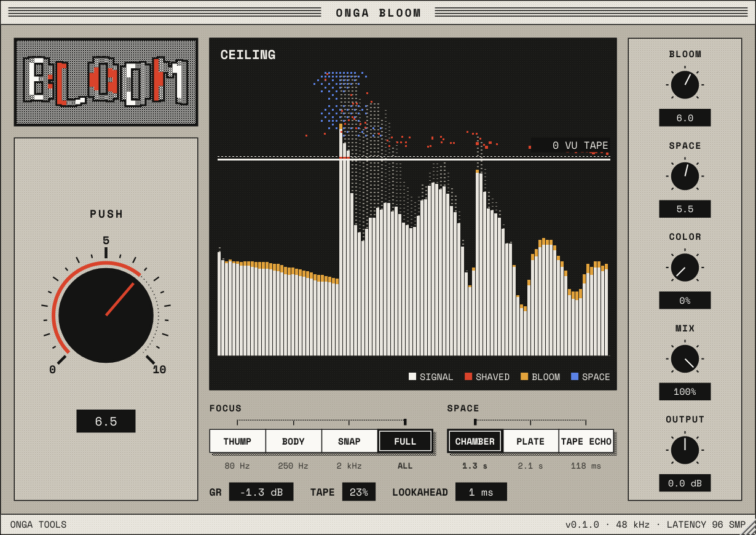Select THUMB focus mode
Image resolution: width=756 pixels, height=535 pixels.
tap(237, 441)
